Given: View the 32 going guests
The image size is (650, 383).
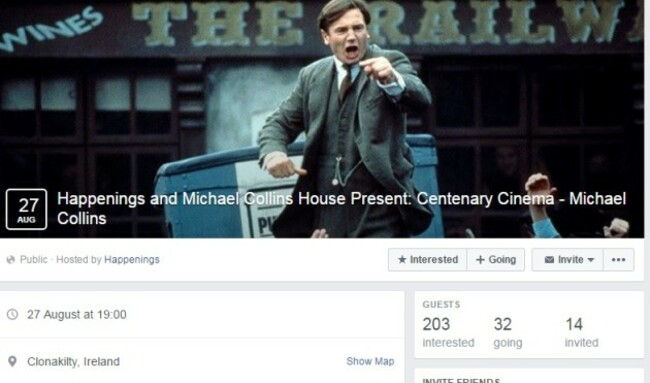Looking at the screenshot, I should (x=508, y=332).
